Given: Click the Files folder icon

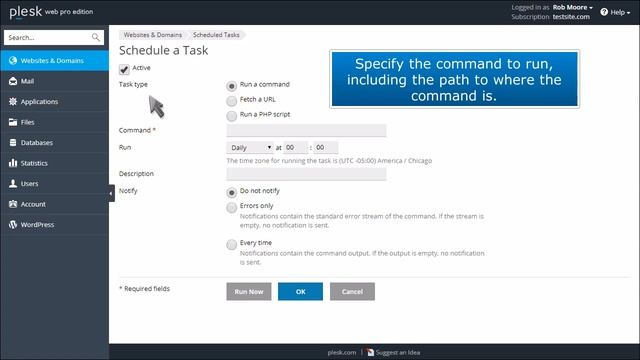Looking at the screenshot, I should (x=13, y=122).
